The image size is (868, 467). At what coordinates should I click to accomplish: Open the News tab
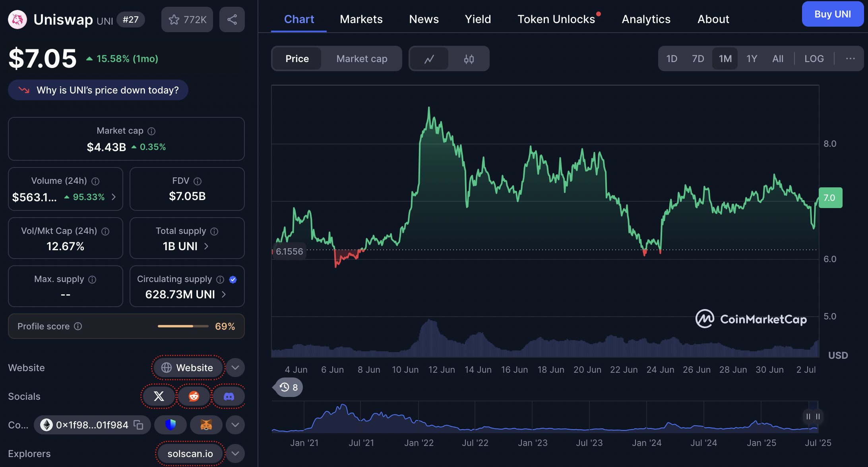pyautogui.click(x=424, y=19)
